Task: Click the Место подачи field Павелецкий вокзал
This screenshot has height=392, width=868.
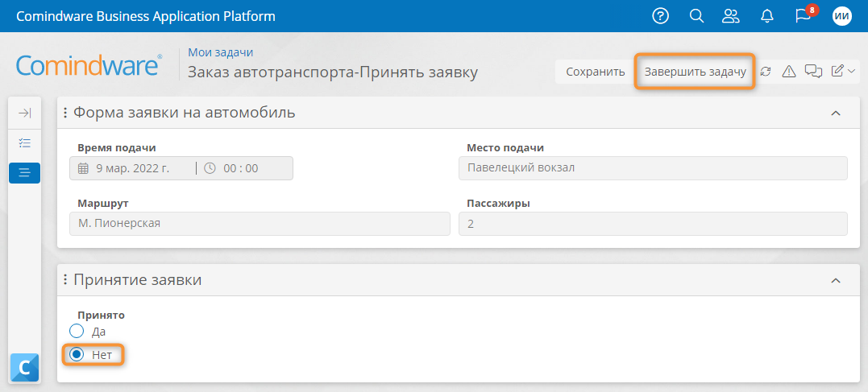Action: (653, 168)
